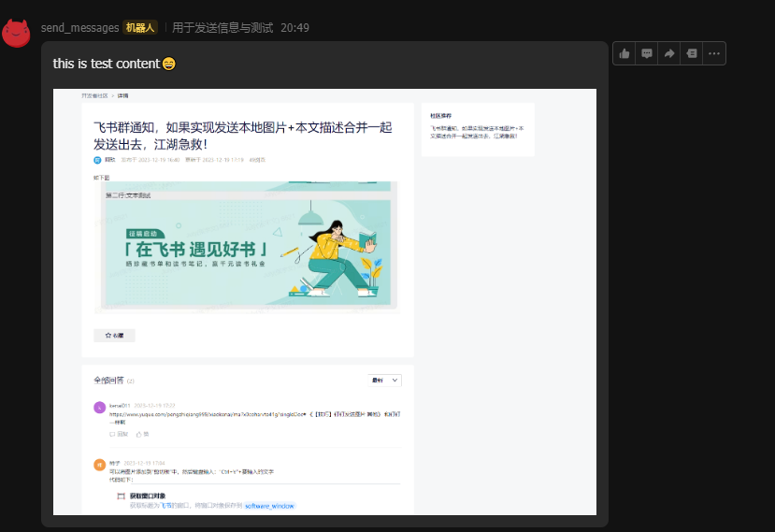
Task: Click the star 收藏 button under the banner
Action: [114, 335]
